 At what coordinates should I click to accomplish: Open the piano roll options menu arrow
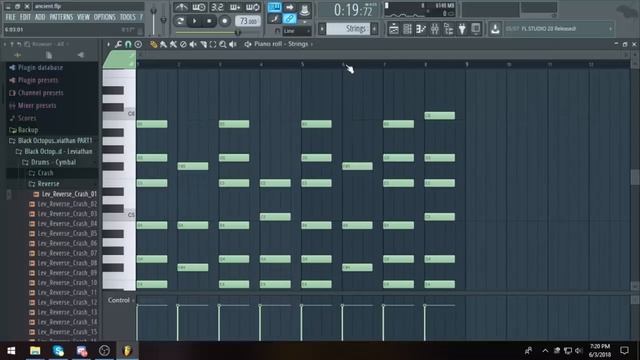[108, 44]
